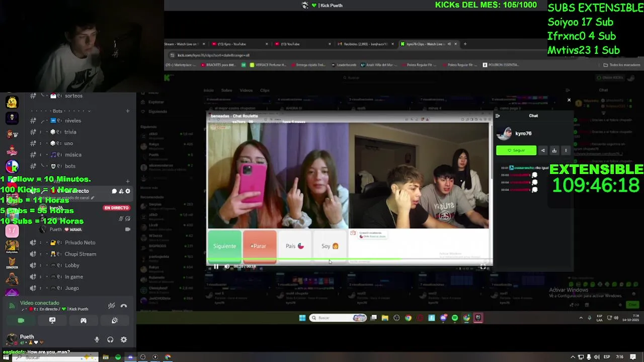Screen dimensions: 644x362
Task: Toggle Discord headphones deafen
Action: pos(110,340)
